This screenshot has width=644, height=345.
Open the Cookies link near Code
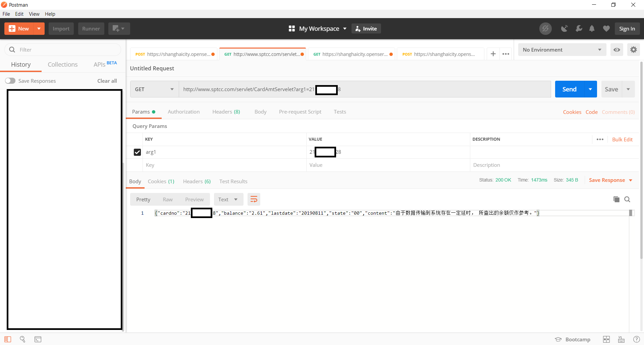tap(572, 112)
